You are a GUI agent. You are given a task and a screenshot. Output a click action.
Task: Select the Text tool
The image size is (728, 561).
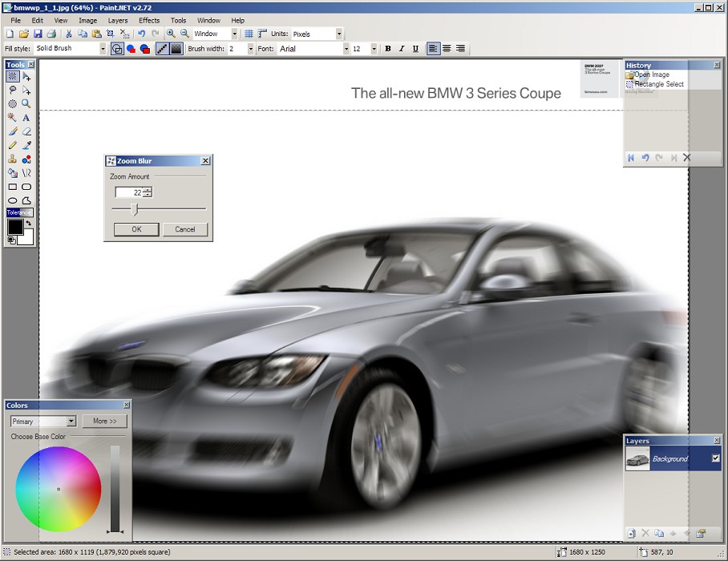[x=26, y=118]
